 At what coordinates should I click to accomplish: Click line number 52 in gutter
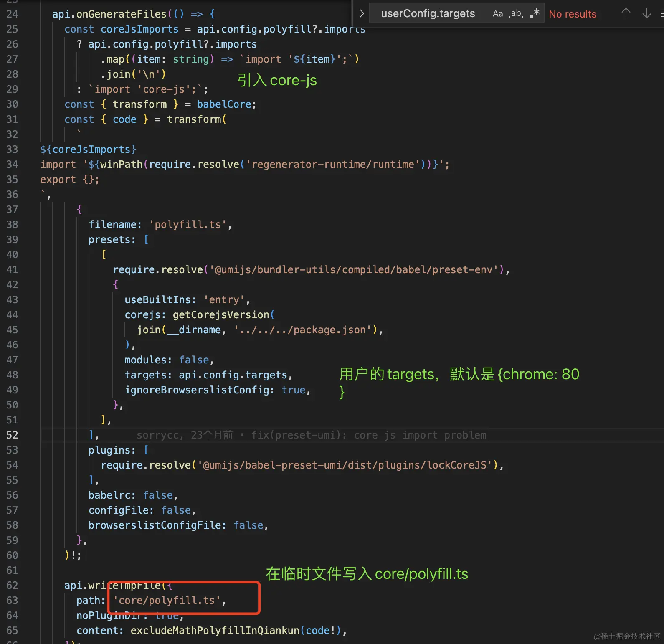click(12, 435)
